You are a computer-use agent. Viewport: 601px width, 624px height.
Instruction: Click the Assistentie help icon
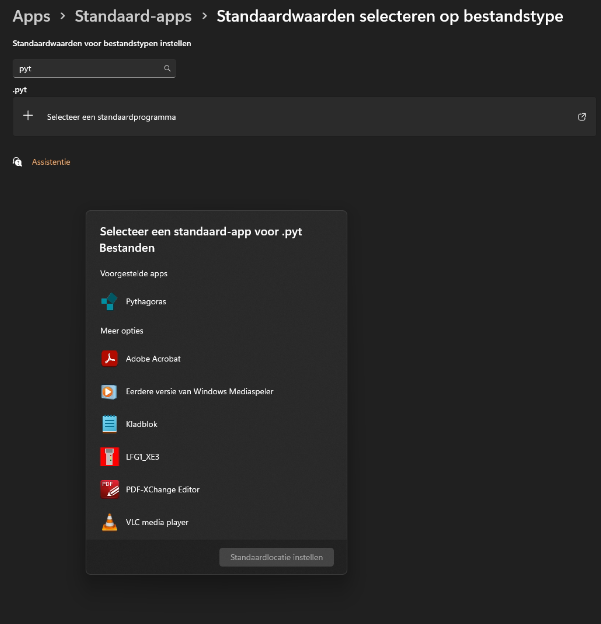click(17, 162)
